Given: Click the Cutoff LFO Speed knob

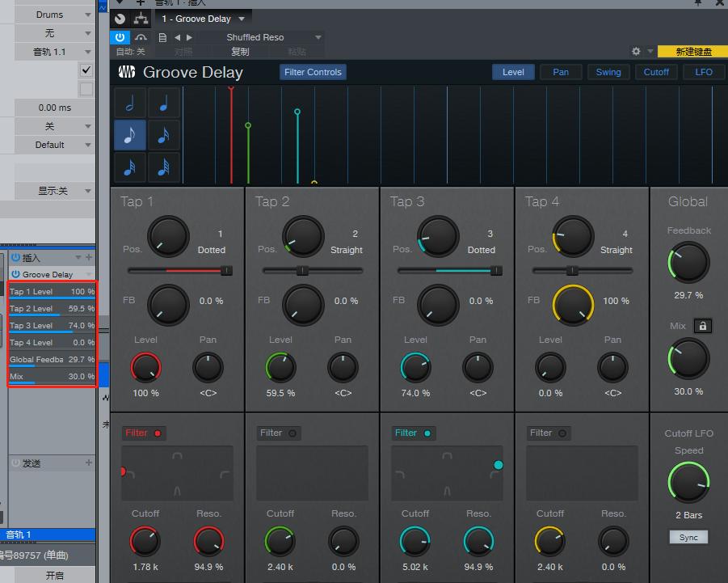Looking at the screenshot, I should (x=688, y=482).
